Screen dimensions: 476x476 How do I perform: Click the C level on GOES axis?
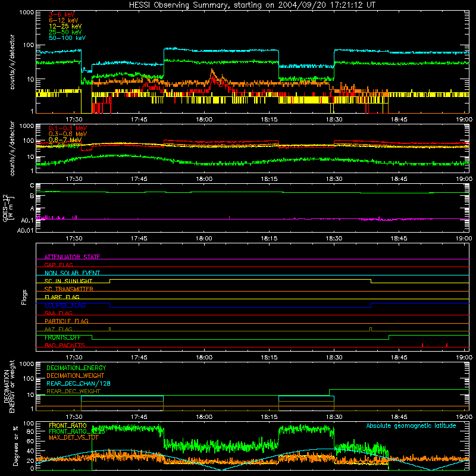[x=32, y=186]
